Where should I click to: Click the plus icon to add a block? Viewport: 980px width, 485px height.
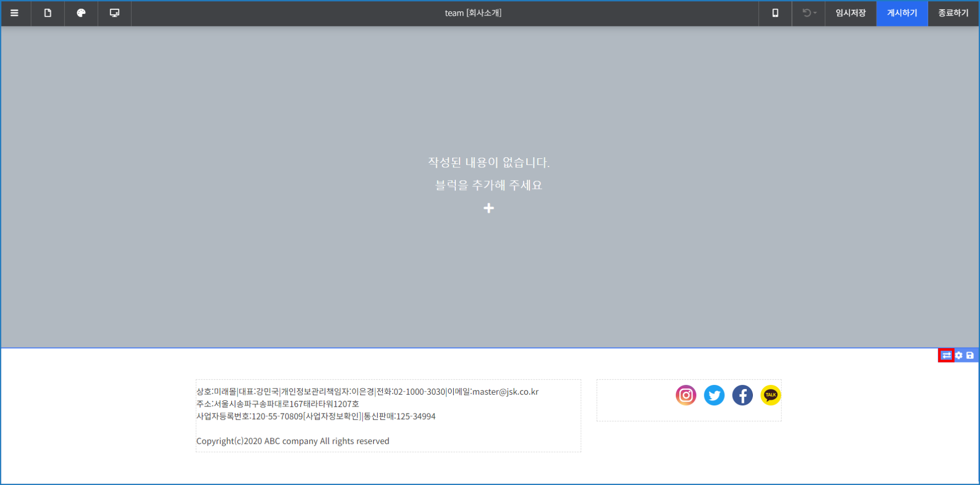tap(488, 208)
